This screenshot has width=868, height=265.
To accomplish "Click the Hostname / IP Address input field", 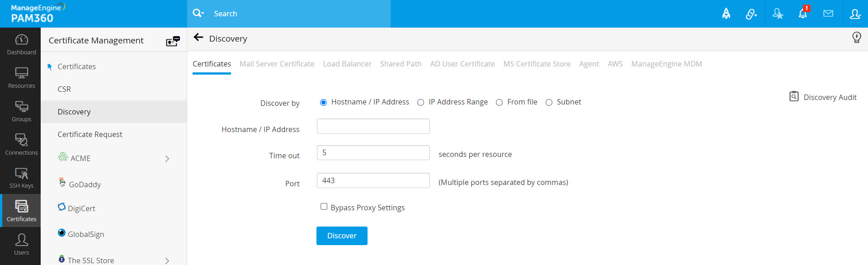I will 373,126.
